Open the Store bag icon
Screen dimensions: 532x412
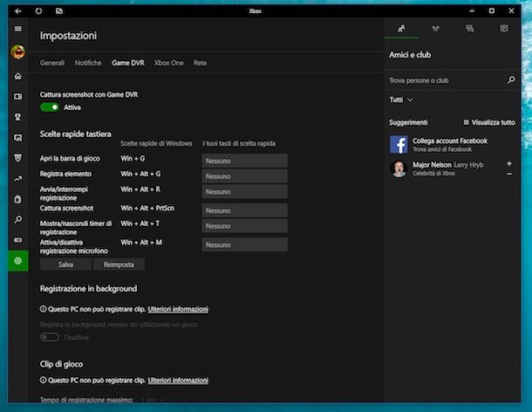pos(18,199)
